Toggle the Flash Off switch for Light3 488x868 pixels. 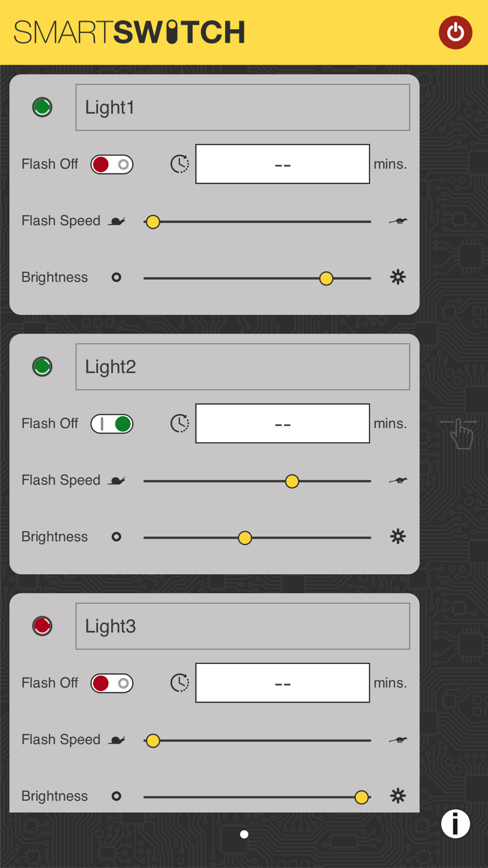coord(112,683)
